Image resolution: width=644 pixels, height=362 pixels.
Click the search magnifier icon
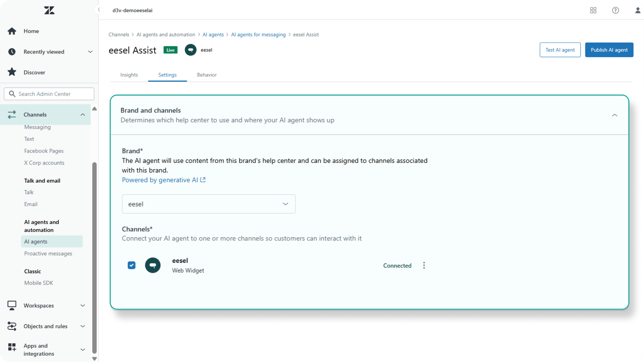tap(12, 94)
